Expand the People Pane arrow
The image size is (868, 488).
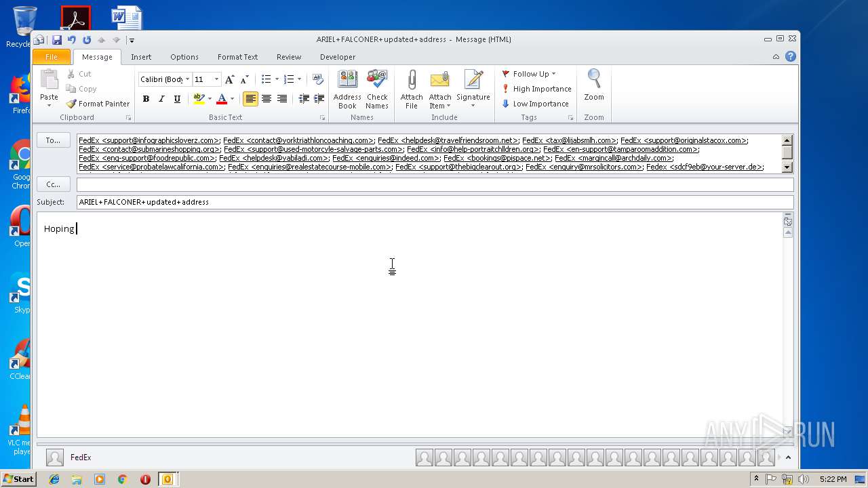coord(788,457)
